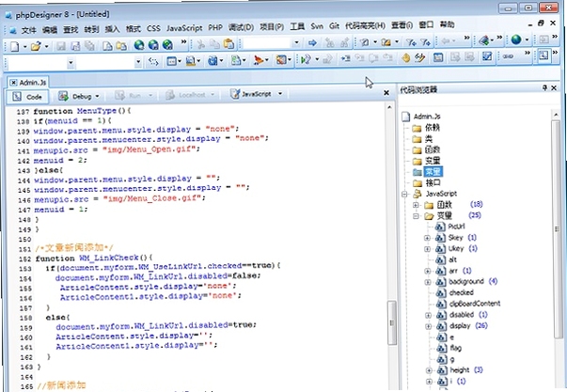567x392 pixels.
Task: Click the blue right arrow go icon
Action: coord(312,43)
